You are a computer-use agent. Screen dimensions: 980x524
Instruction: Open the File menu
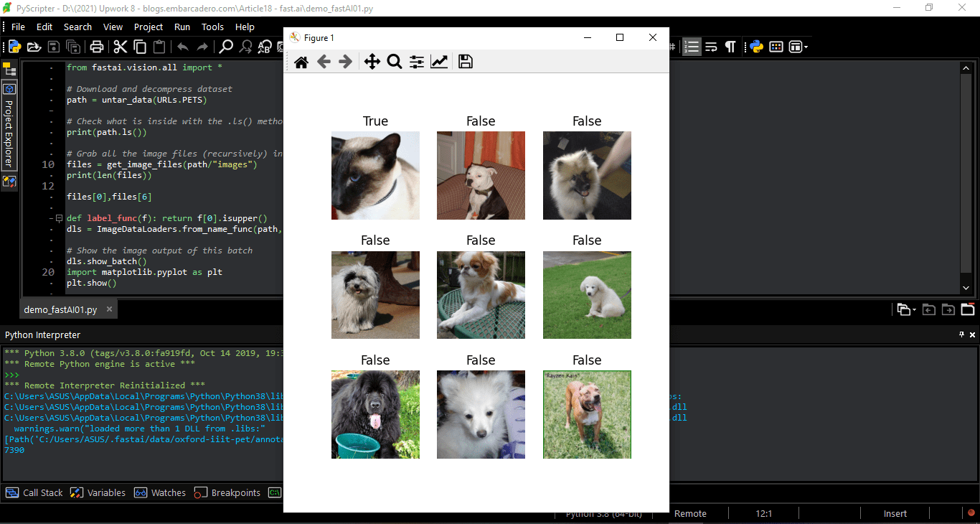(18, 27)
